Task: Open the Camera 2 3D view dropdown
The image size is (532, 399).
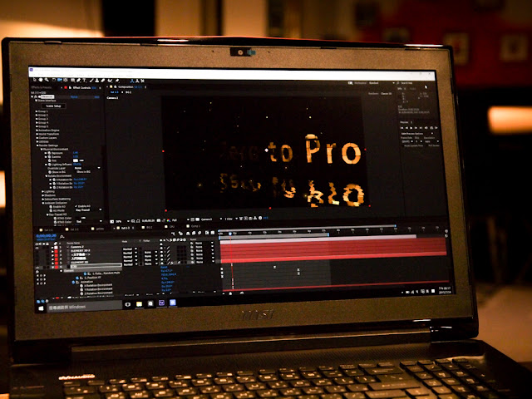Action: tap(212, 221)
